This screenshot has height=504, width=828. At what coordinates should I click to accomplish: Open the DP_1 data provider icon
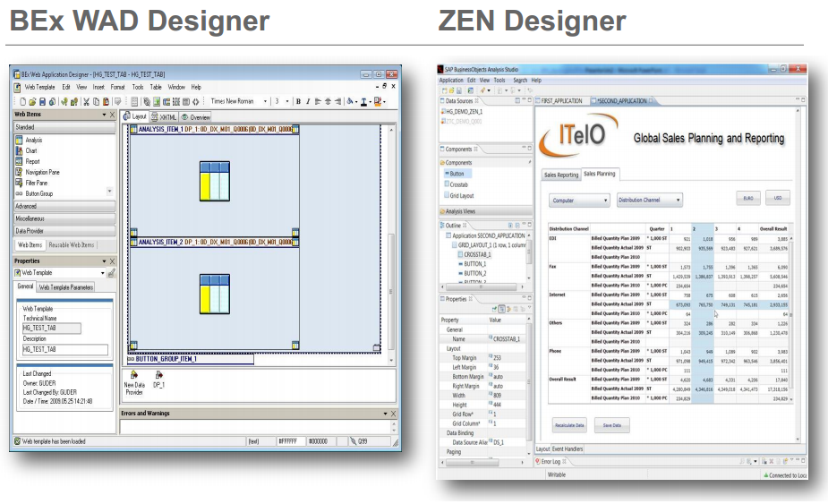pyautogui.click(x=158, y=375)
